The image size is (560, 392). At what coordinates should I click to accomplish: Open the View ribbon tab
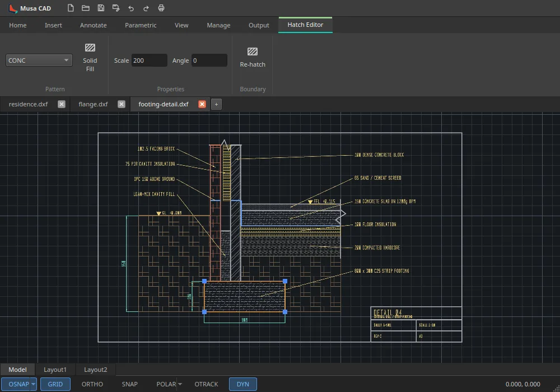pyautogui.click(x=181, y=25)
